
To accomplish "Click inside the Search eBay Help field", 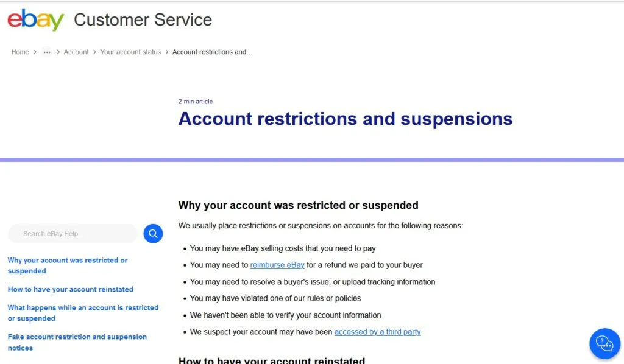I will pos(73,234).
